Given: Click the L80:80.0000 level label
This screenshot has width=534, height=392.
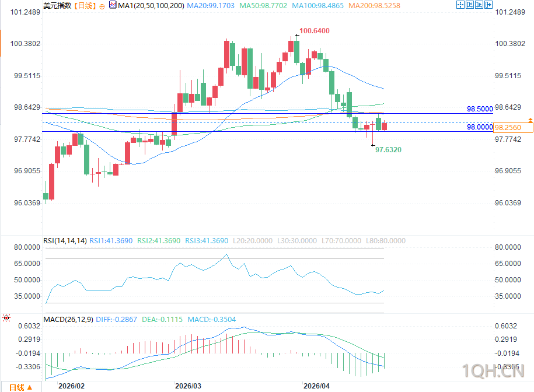Looking at the screenshot, I should 386,241.
